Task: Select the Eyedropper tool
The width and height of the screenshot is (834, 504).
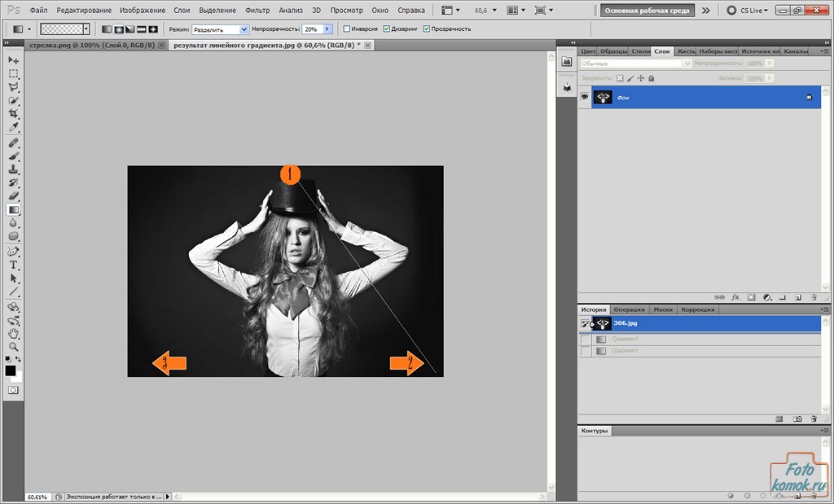Action: pyautogui.click(x=13, y=128)
